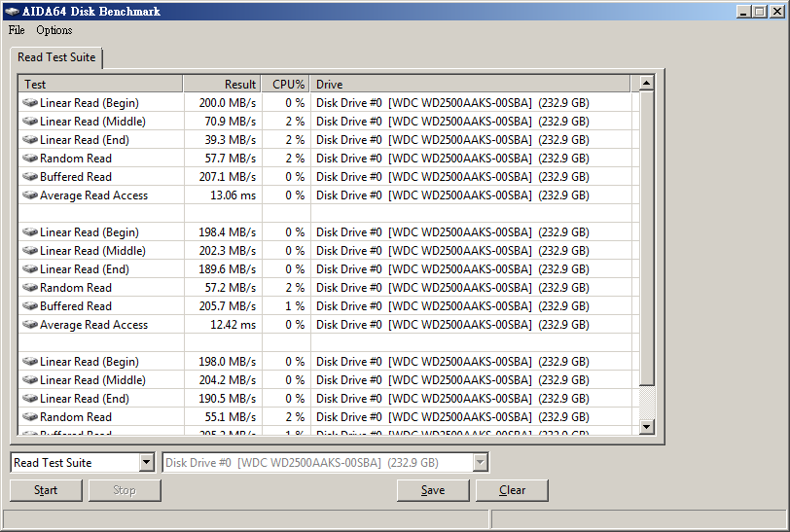Click the Drive cell in the 13.06 ms row
Image resolution: width=790 pixels, height=532 pixels.
click(471, 195)
